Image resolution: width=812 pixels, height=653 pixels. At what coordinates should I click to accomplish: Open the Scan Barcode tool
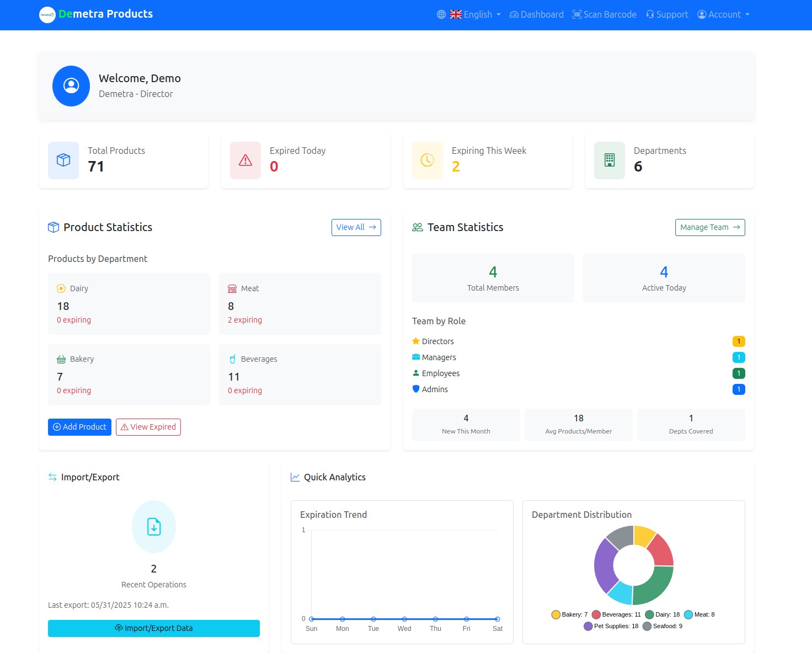(604, 14)
